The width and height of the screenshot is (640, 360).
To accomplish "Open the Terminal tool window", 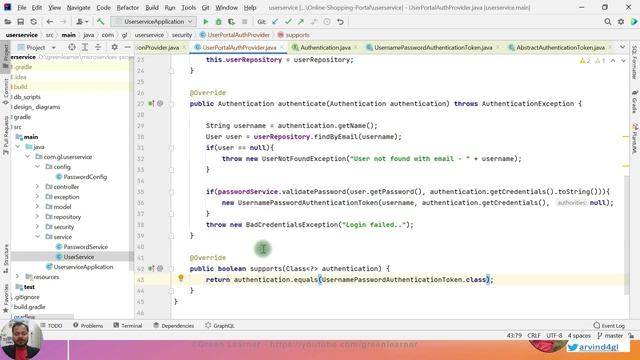I will (128, 326).
